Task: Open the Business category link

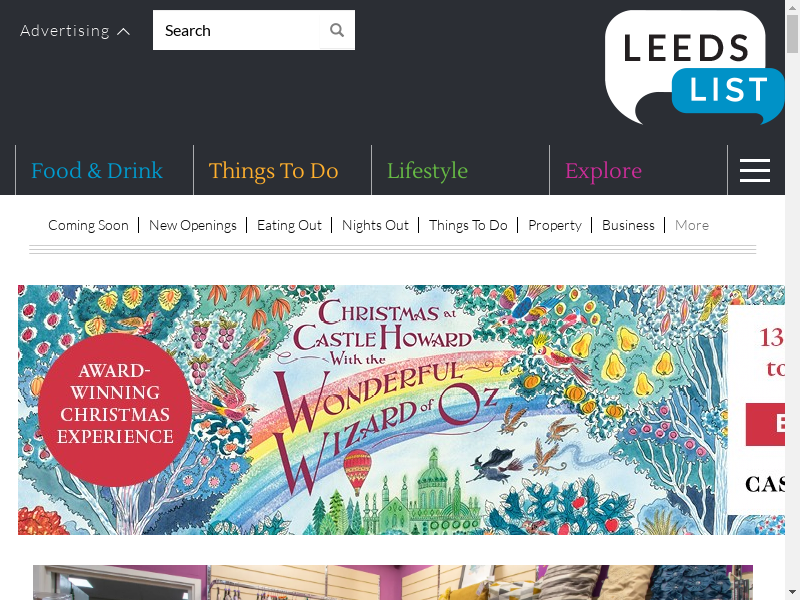Action: point(628,225)
